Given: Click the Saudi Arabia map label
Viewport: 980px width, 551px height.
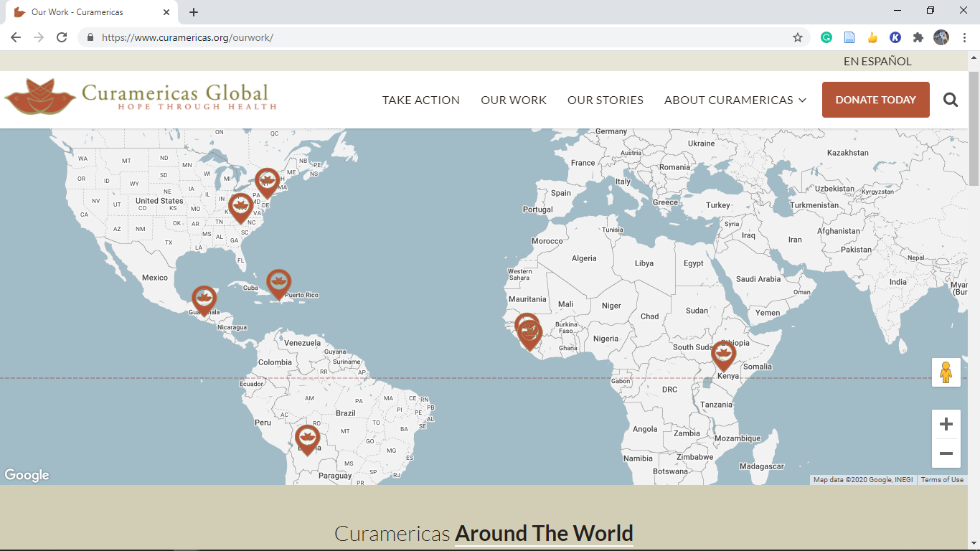Looking at the screenshot, I should point(758,279).
